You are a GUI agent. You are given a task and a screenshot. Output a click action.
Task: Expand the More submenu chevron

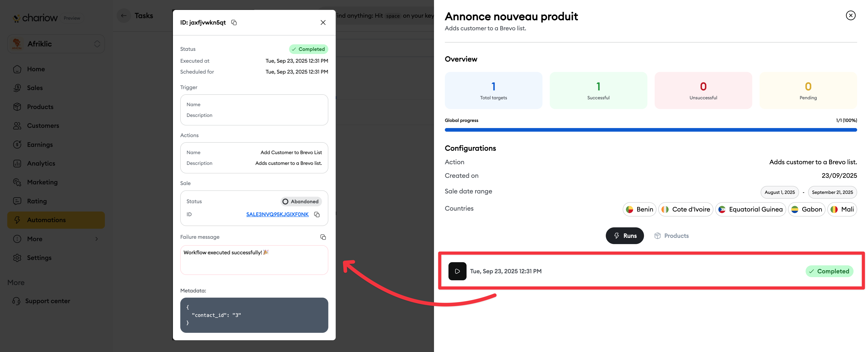coord(97,239)
